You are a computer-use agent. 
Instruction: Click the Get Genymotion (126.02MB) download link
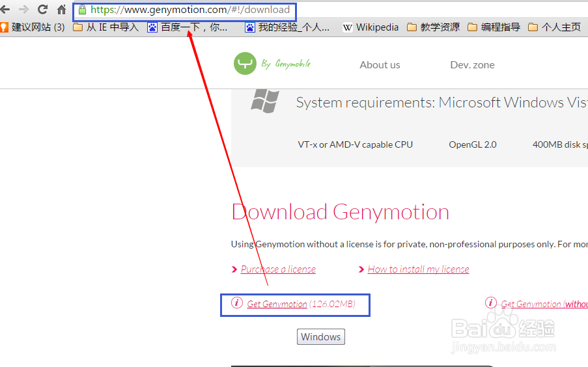tap(301, 304)
